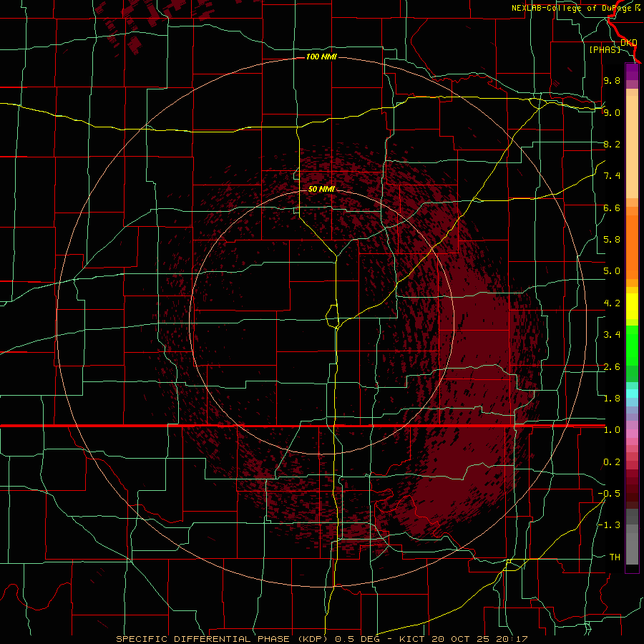Click the 7.4 value on the color scale
This screenshot has width=644, height=644.
point(612,176)
